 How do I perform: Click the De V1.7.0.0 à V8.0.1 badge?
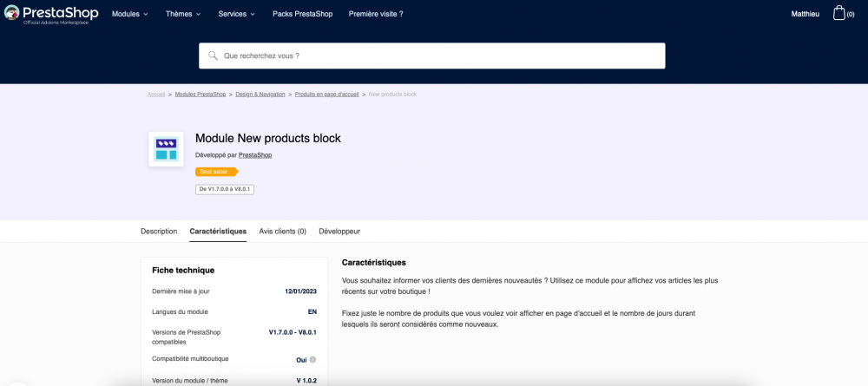(225, 189)
